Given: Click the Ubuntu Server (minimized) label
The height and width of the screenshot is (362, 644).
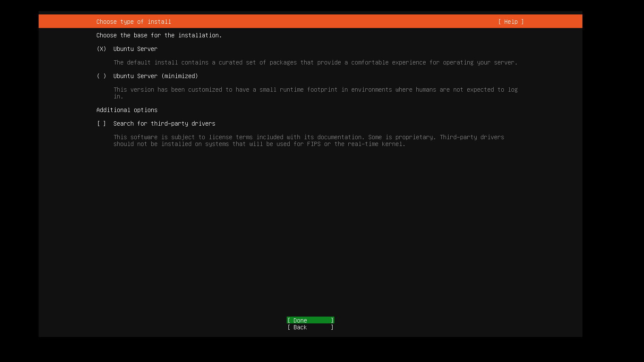Looking at the screenshot, I should pyautogui.click(x=155, y=76).
